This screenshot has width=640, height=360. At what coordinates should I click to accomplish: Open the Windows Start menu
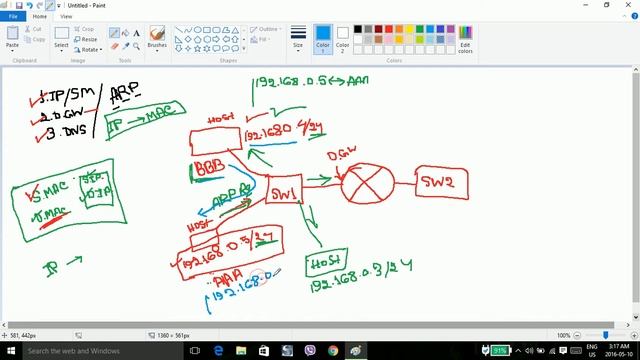(11, 351)
